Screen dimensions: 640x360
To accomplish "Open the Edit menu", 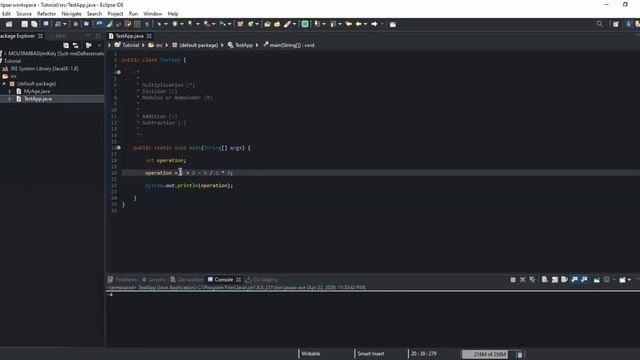I will [x=7, y=14].
